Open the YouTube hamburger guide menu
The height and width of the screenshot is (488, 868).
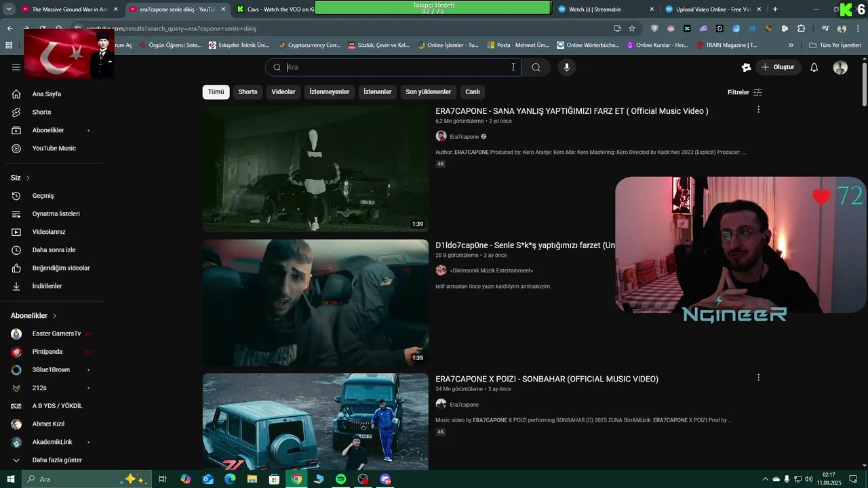pyautogui.click(x=16, y=67)
